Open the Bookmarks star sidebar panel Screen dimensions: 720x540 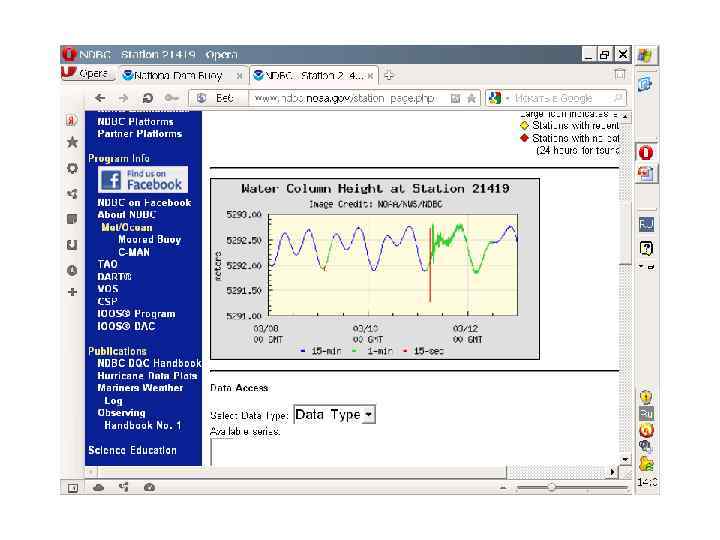tap(72, 142)
